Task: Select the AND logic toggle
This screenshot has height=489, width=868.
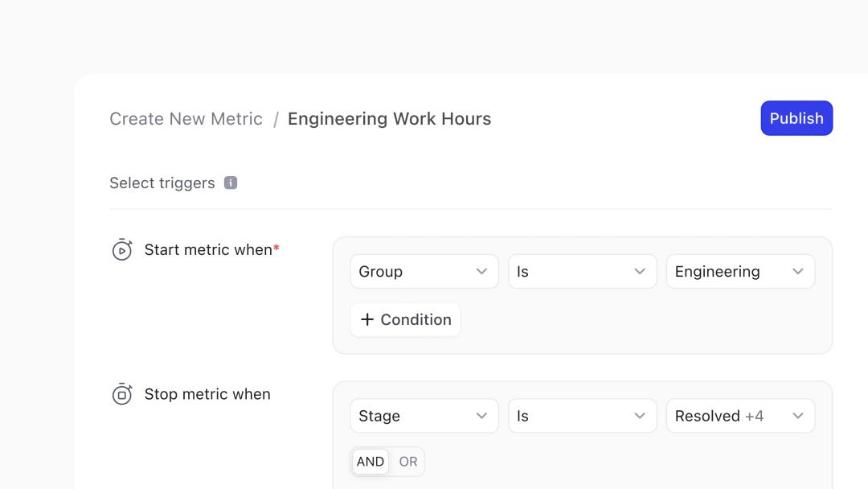Action: pyautogui.click(x=371, y=462)
